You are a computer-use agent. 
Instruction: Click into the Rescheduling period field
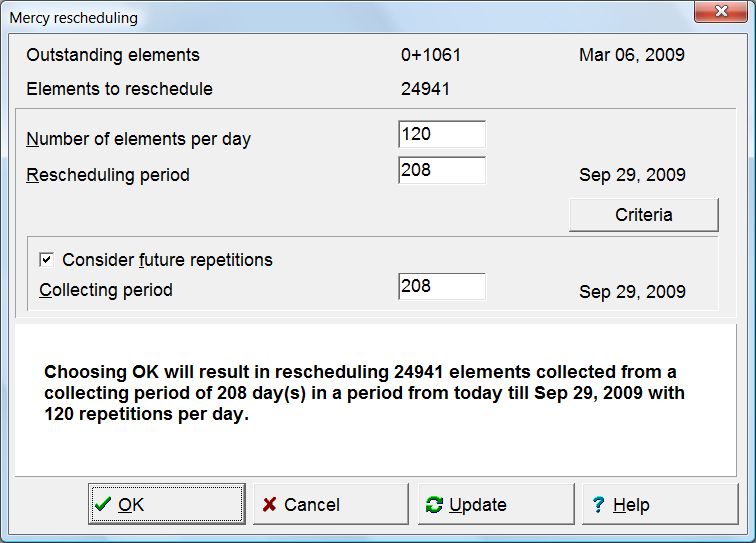tap(441, 171)
